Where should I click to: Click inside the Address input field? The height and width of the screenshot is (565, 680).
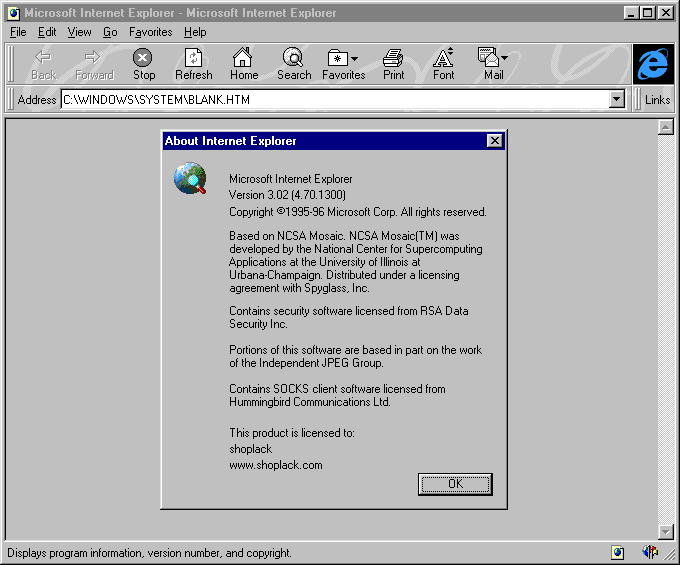click(x=335, y=100)
